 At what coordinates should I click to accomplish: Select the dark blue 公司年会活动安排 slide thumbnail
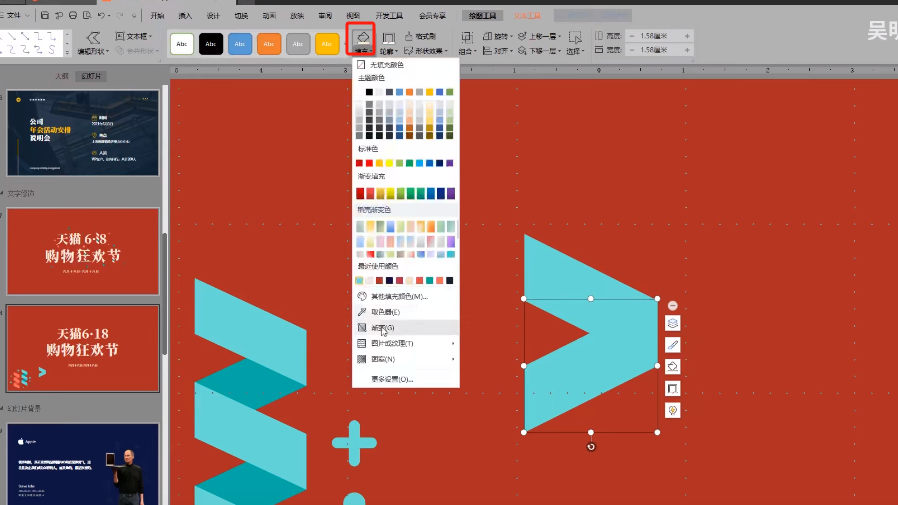(83, 133)
